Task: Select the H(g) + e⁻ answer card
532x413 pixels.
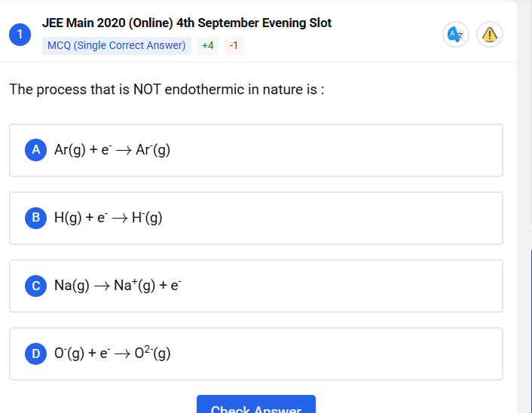Action: (x=256, y=219)
